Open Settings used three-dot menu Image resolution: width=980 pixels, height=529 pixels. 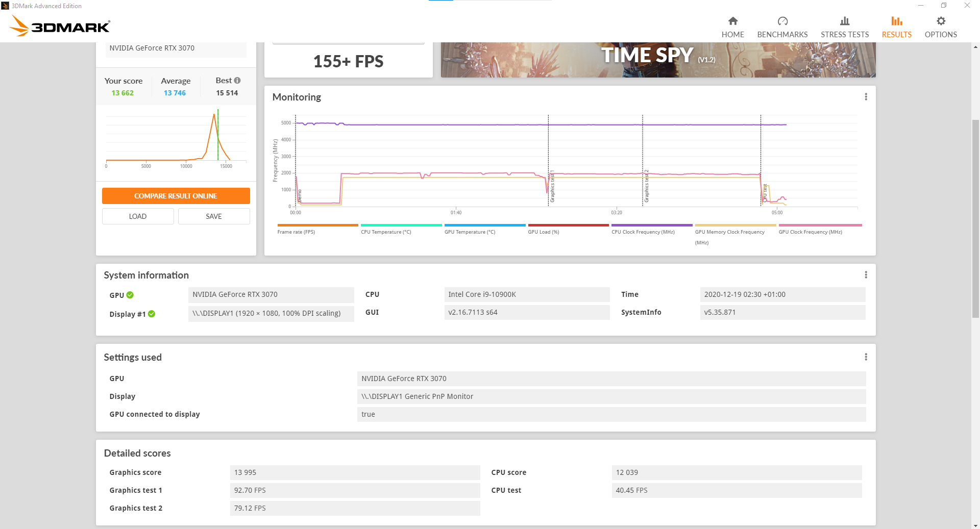tap(866, 357)
